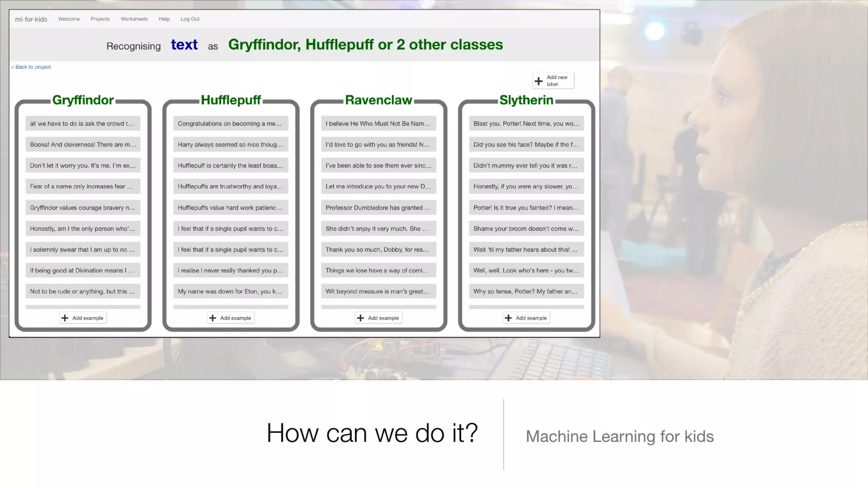
Task: Select 'Hufflepuffs are trustworthy and loya...' example
Action: pos(231,186)
